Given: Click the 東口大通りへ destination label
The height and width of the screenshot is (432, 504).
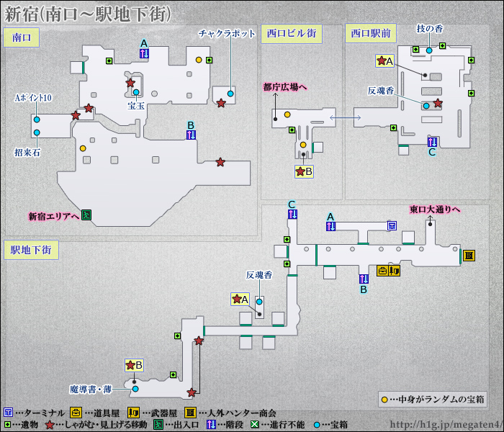Looking at the screenshot, I should pyautogui.click(x=434, y=210).
